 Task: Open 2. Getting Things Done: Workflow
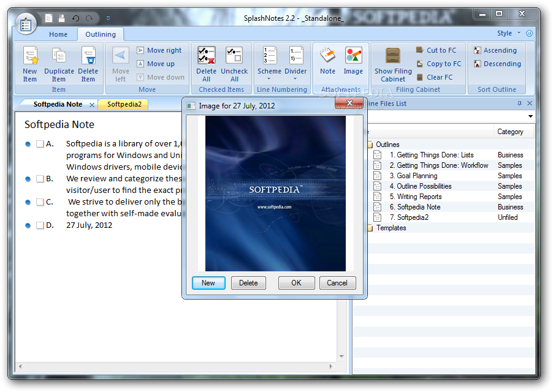439,165
